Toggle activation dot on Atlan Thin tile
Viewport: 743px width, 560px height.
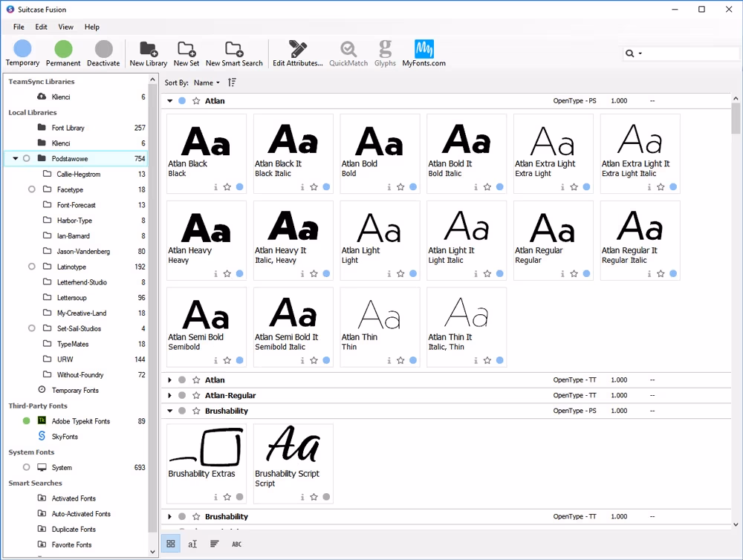pos(413,360)
